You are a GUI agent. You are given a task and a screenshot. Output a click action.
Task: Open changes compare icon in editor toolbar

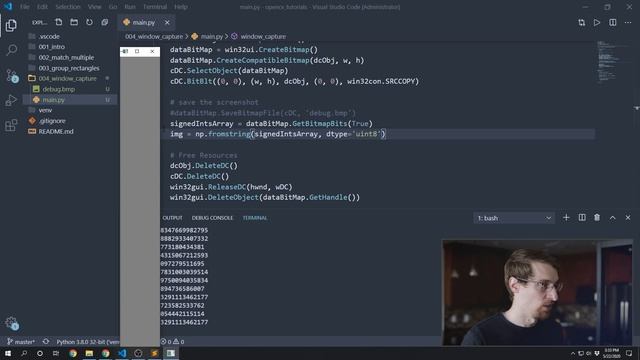(x=582, y=22)
